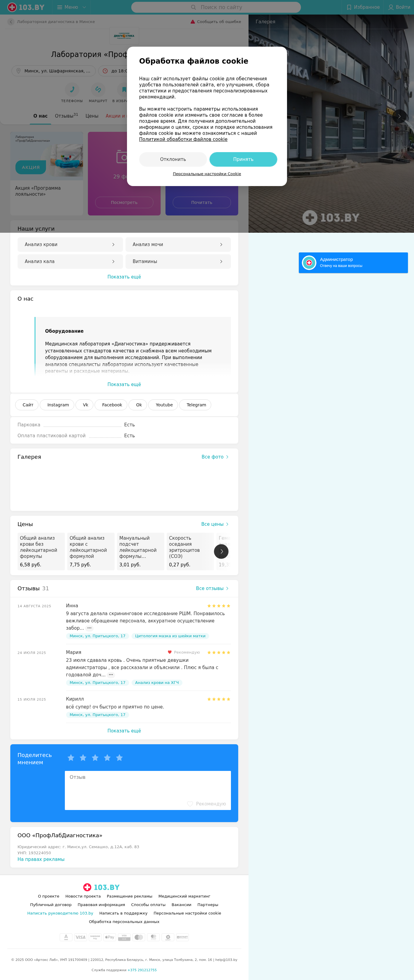Expand Инна's review with ellipsis icon
Viewport: 414px width, 980px height.
[x=89, y=628]
